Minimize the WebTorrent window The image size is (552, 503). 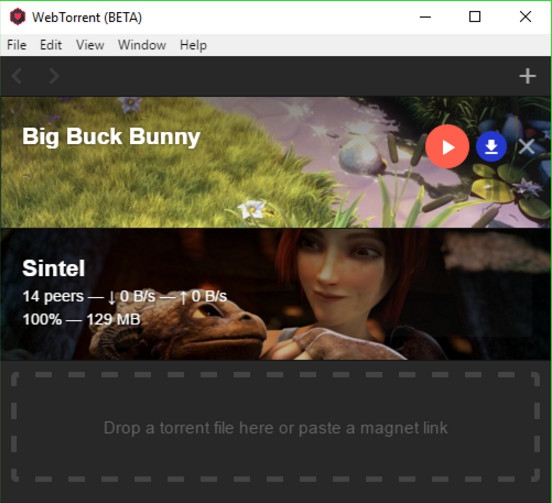[425, 17]
